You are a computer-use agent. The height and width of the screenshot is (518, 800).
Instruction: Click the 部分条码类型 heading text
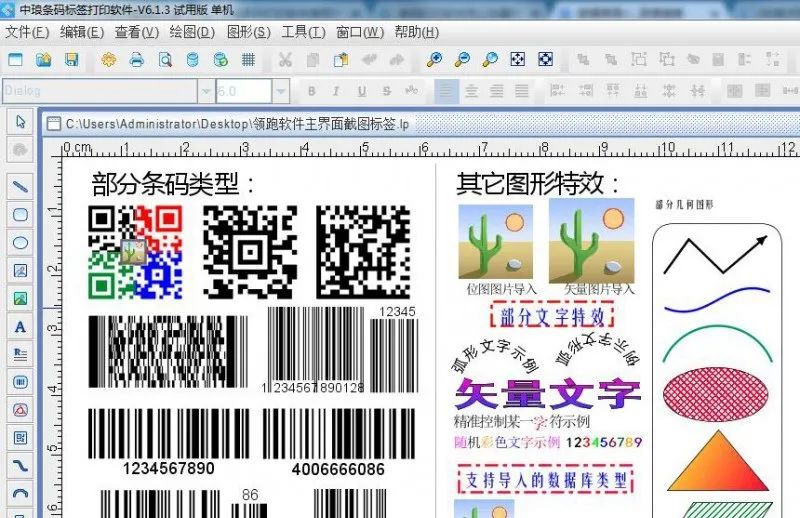click(x=172, y=184)
